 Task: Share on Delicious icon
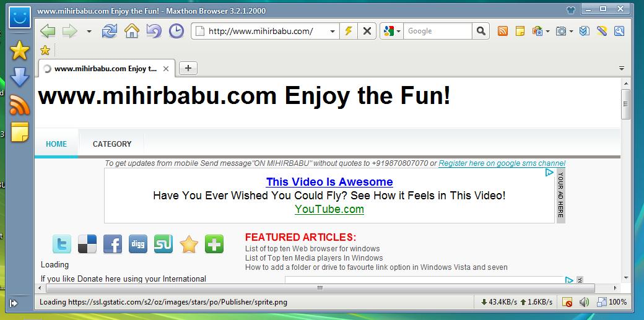pyautogui.click(x=87, y=244)
